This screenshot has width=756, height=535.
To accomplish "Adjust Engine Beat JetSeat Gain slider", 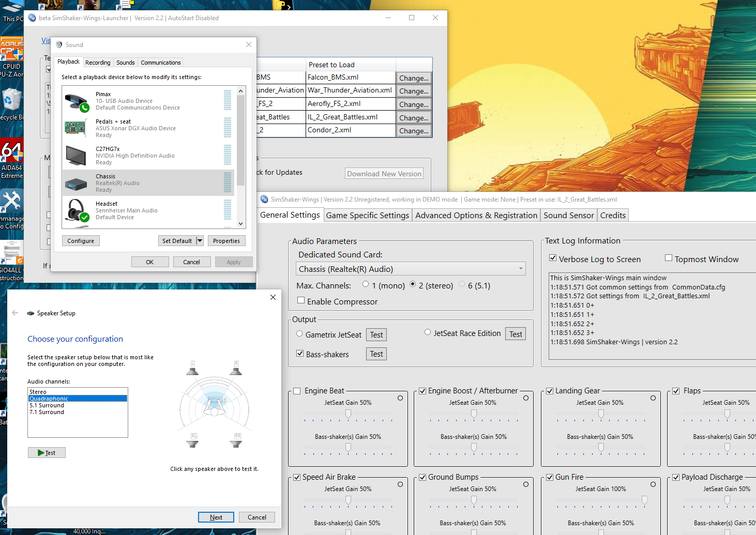I will tap(348, 414).
